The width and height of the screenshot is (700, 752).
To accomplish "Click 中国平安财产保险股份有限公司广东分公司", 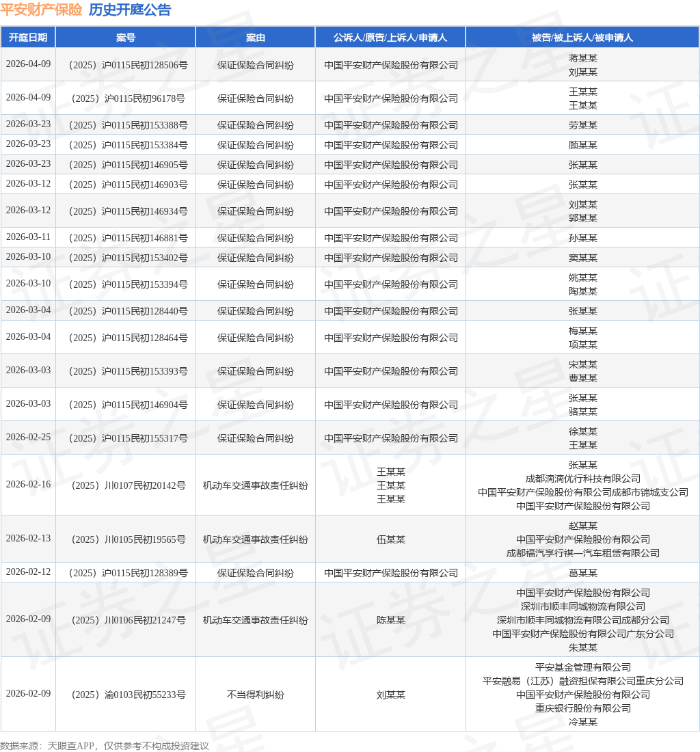I will point(583,634).
